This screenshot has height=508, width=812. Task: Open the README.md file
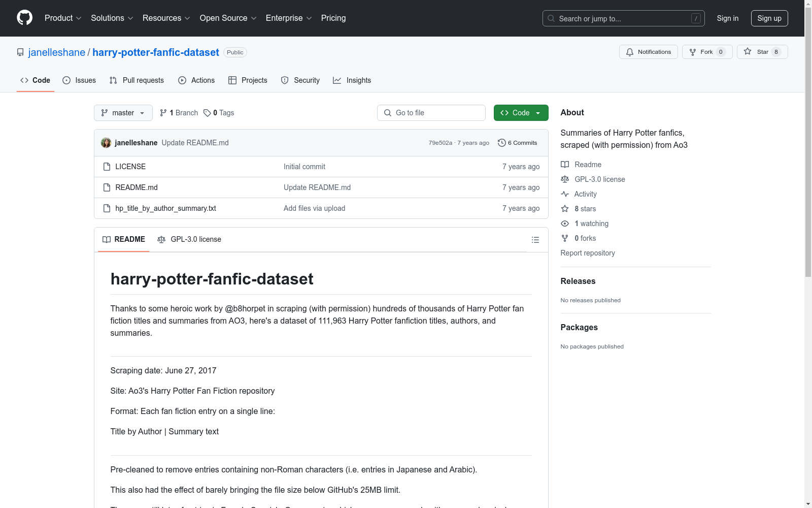pos(137,187)
